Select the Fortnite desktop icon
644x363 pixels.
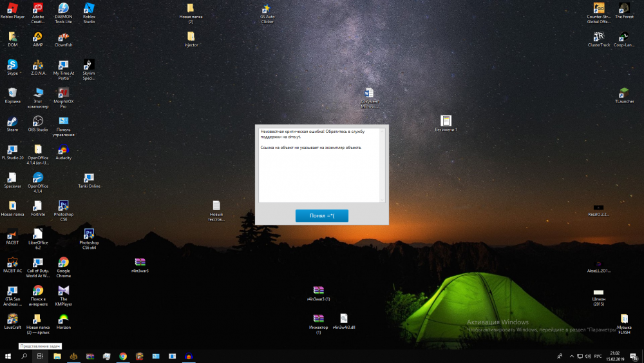coord(38,206)
